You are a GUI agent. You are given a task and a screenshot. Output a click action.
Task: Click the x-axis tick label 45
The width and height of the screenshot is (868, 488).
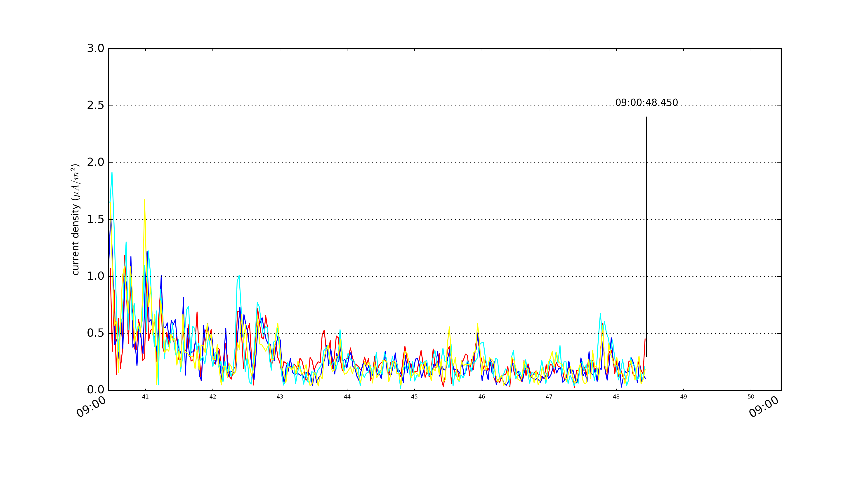pyautogui.click(x=415, y=397)
